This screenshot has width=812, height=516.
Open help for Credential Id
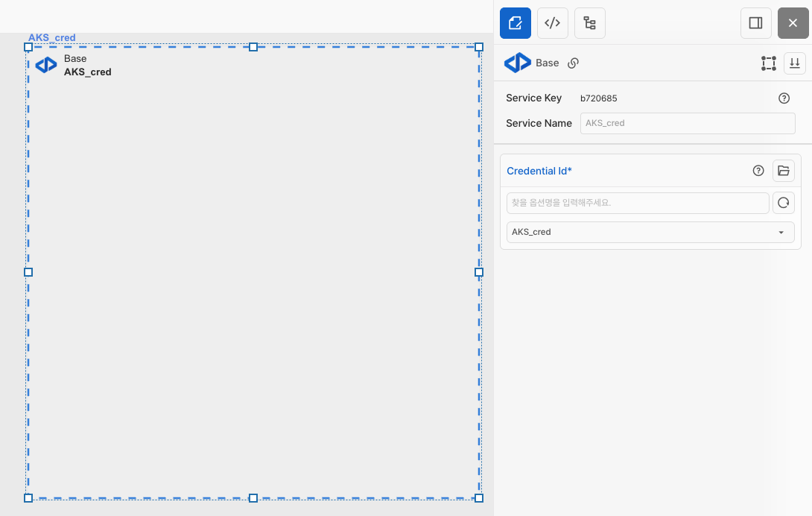pyautogui.click(x=758, y=171)
